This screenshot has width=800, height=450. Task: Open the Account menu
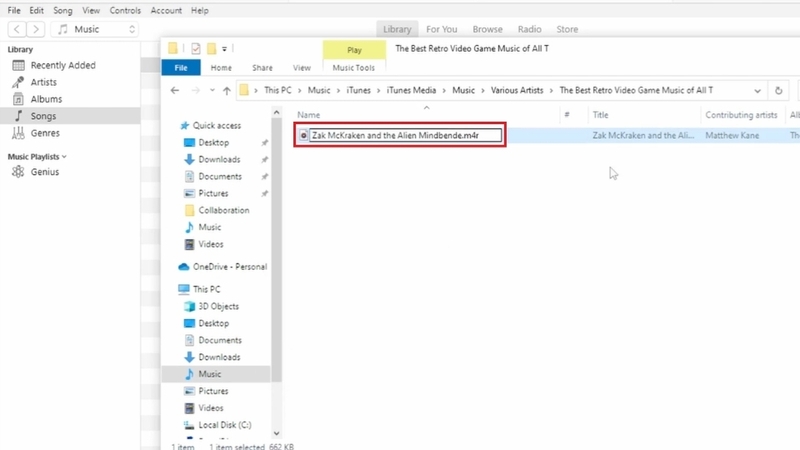[x=166, y=10]
